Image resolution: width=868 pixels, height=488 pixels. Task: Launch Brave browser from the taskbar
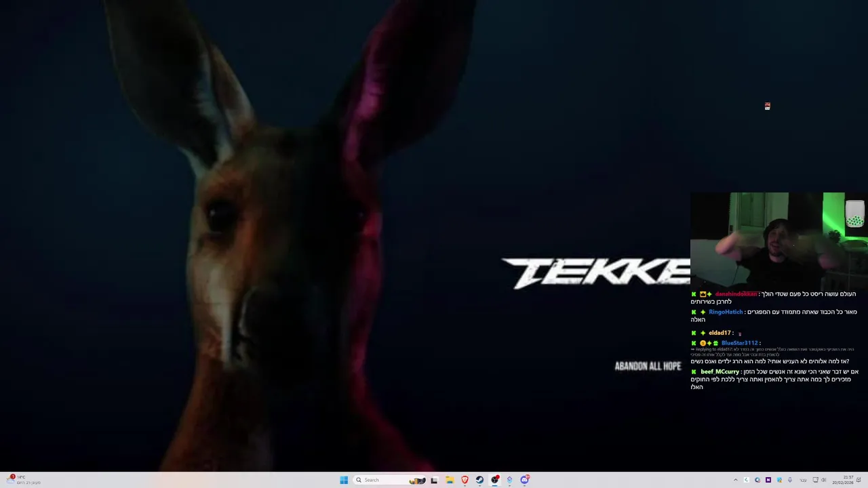[465, 480]
